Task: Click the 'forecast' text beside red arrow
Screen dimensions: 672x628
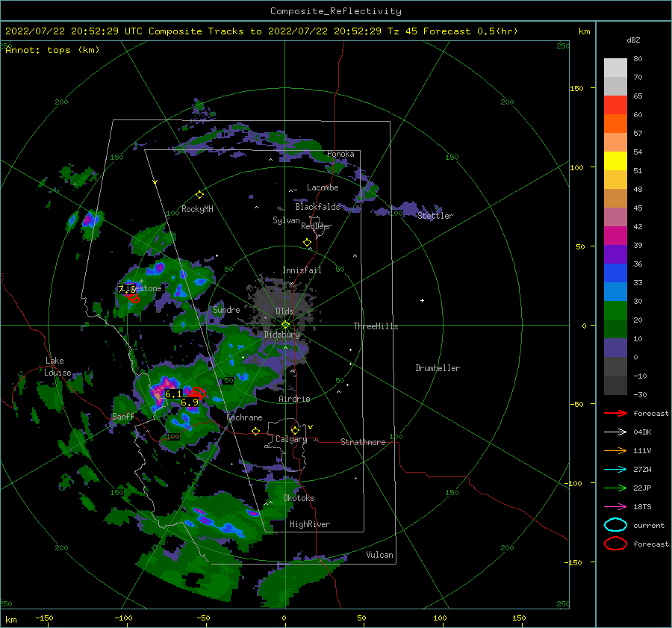Action: (651, 413)
